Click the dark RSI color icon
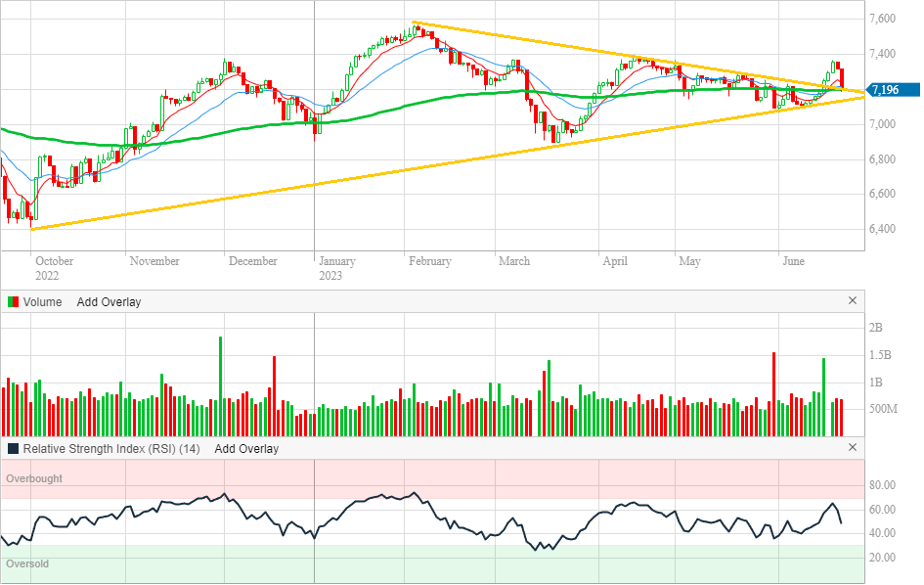The height and width of the screenshot is (585, 924). (x=13, y=449)
